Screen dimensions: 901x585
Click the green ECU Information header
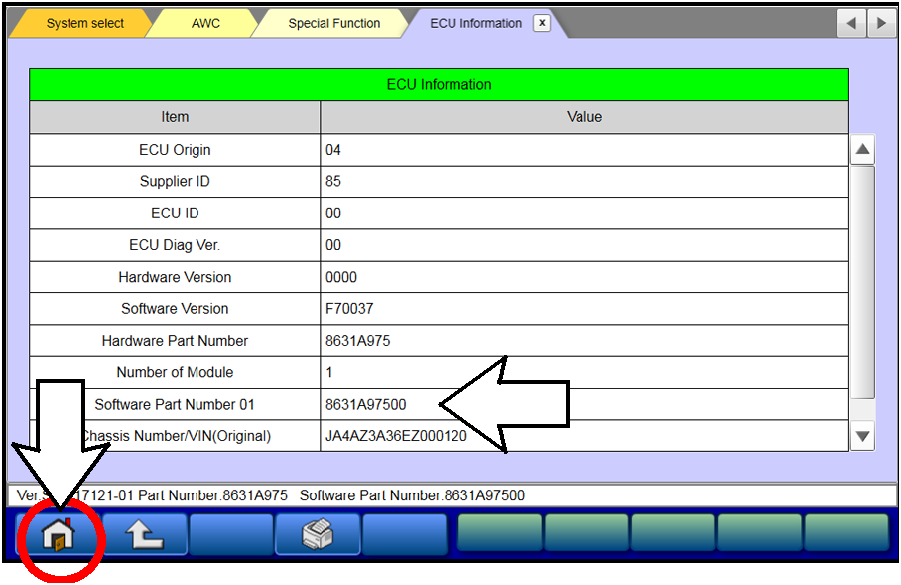point(439,85)
